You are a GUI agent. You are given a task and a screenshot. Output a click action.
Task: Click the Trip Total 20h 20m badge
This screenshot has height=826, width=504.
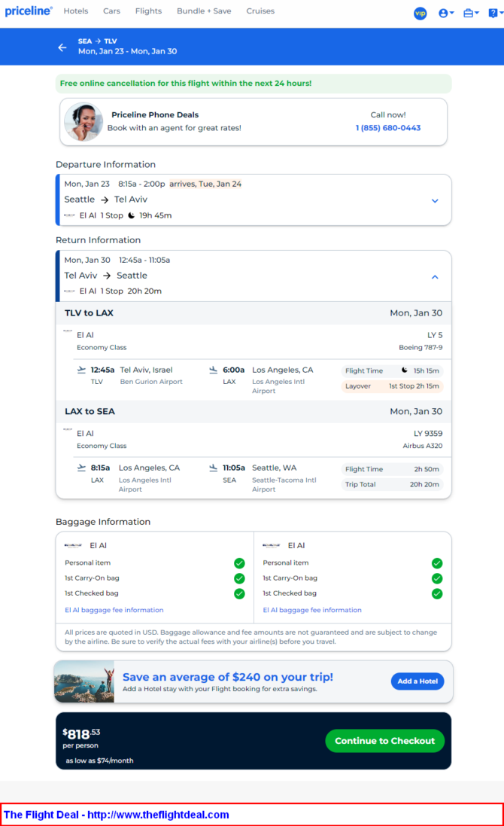click(x=392, y=485)
